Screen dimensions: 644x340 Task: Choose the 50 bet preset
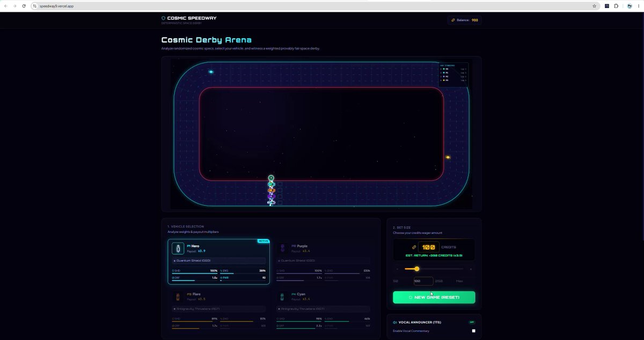pos(396,281)
